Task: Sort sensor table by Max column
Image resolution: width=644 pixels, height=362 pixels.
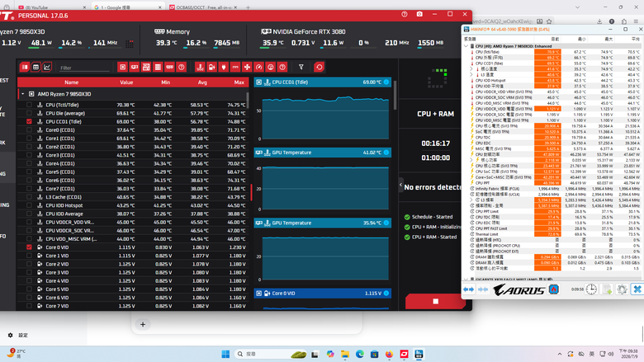Action: tap(239, 82)
